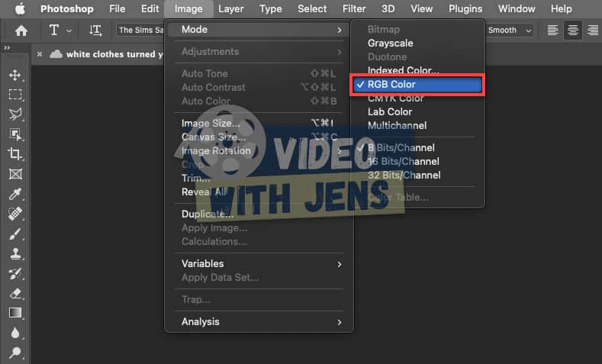Screen dimensions: 602x364
Task: Expand the Analysis submenu
Action: (x=259, y=322)
